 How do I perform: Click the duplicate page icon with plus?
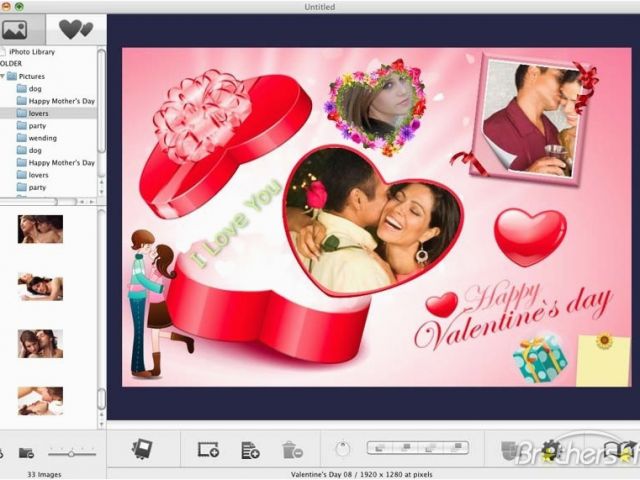[250, 450]
